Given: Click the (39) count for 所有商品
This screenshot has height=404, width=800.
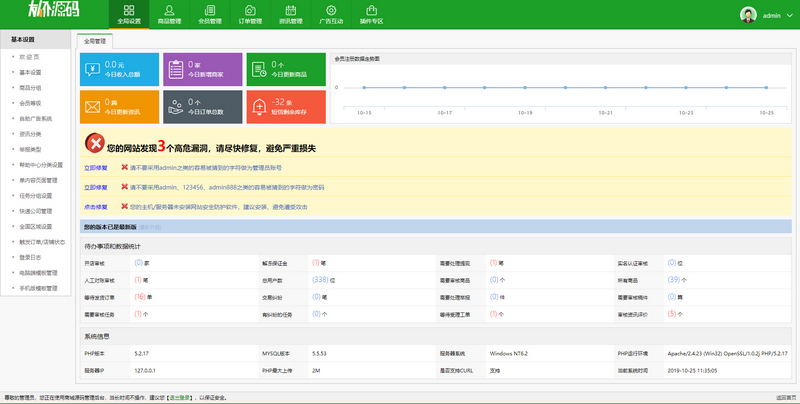Looking at the screenshot, I should [x=674, y=280].
